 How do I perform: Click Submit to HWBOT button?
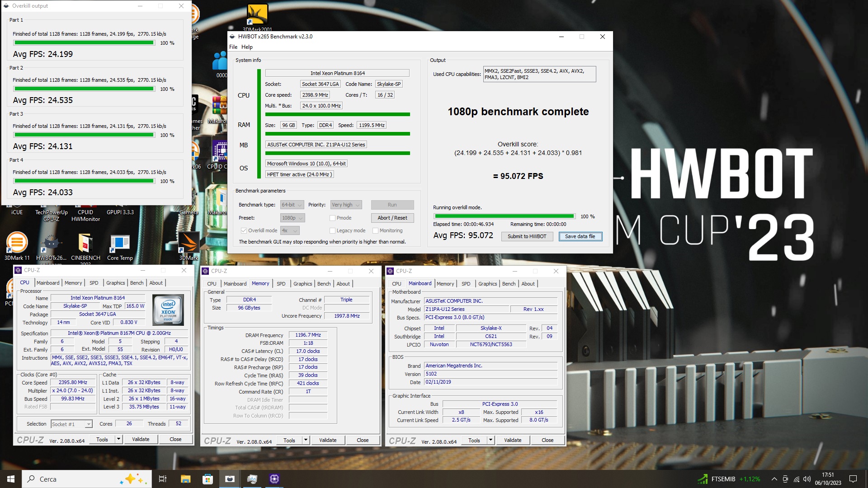527,236
